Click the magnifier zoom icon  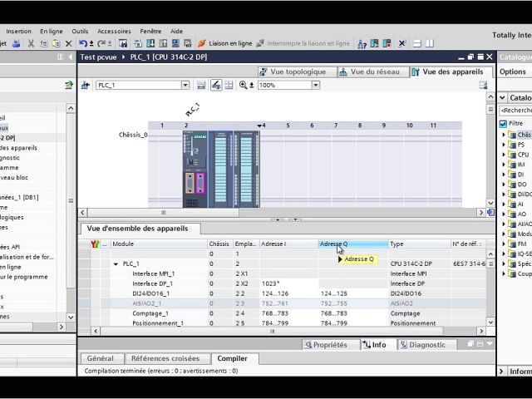(243, 85)
